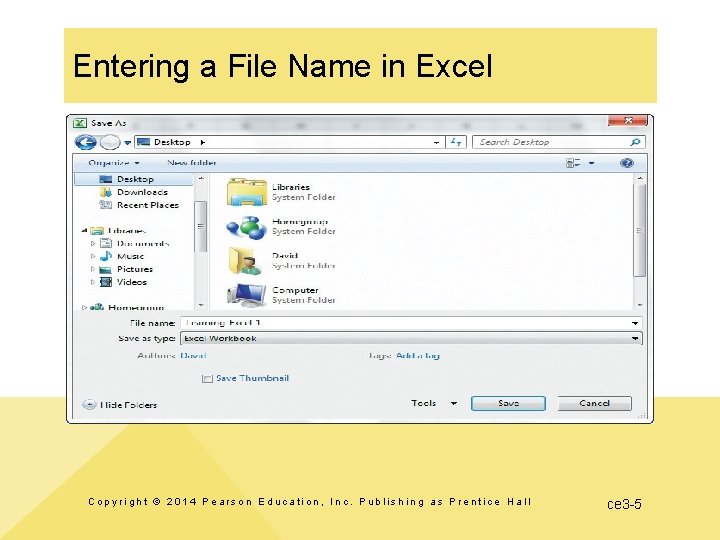Expand the Videos library node
720x540 pixels.
tap(93, 282)
